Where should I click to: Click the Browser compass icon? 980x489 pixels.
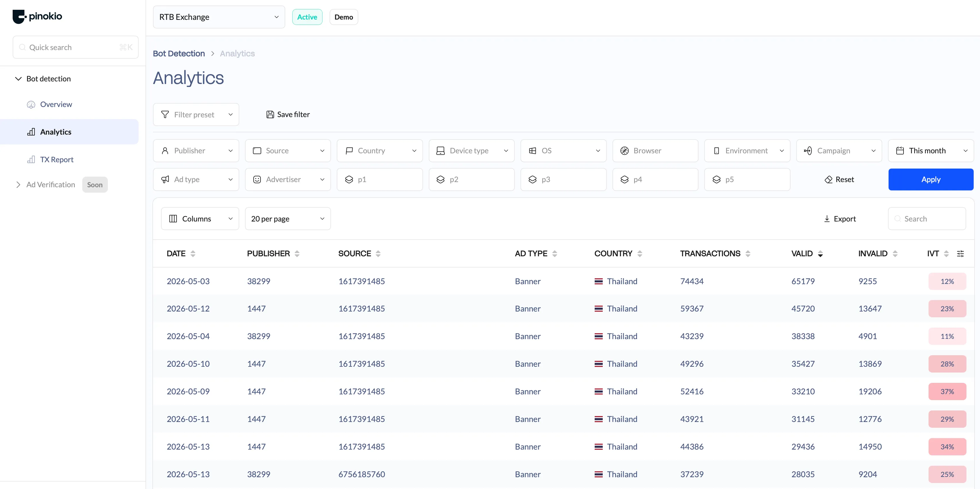click(x=625, y=151)
